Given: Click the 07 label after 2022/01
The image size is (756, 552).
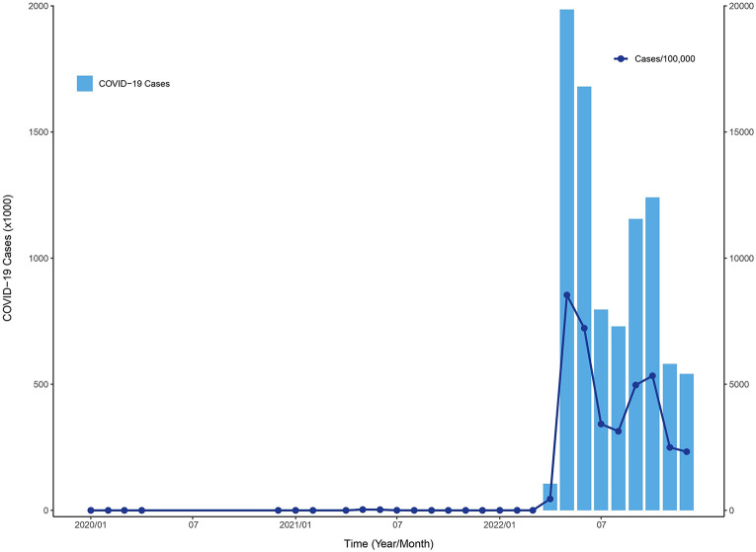Looking at the screenshot, I should pos(601,524).
